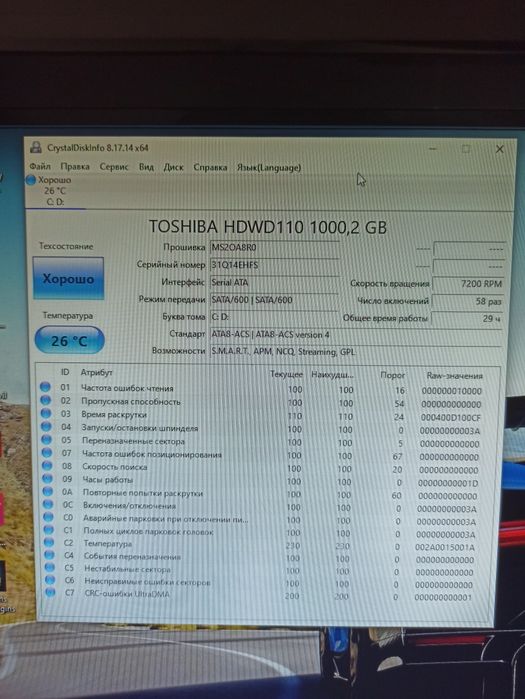
Task: Open the Диск menu
Action: (173, 168)
